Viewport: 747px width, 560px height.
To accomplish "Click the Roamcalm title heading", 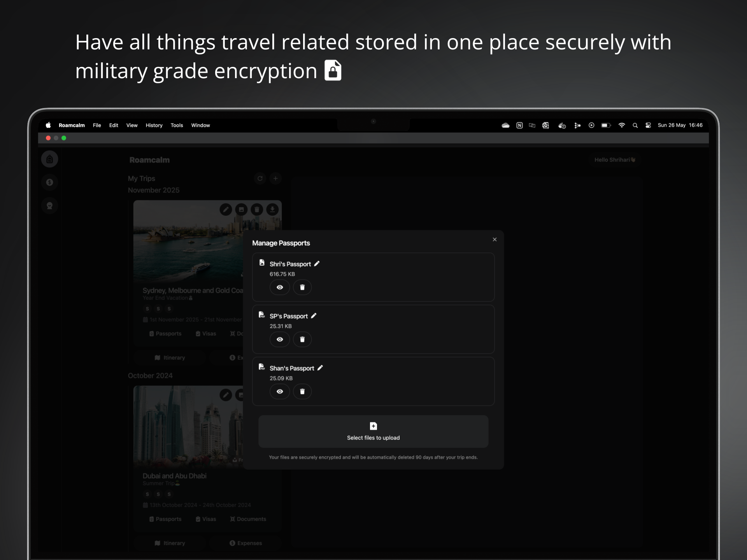I will 149,160.
